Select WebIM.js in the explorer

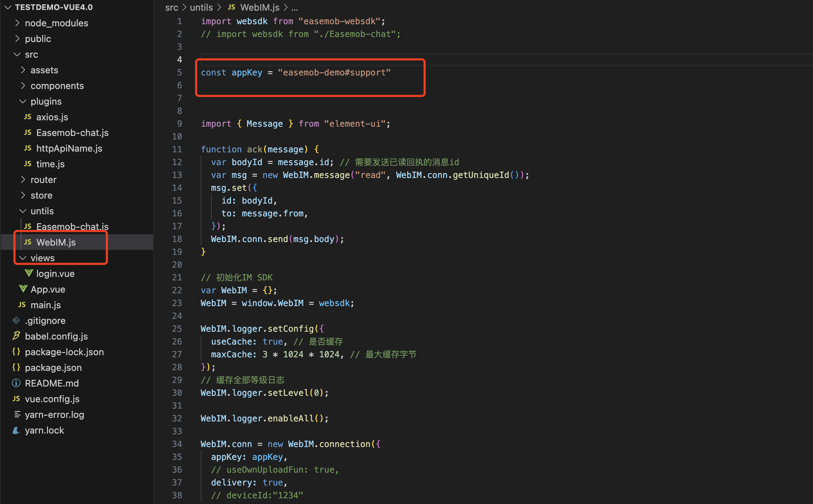(x=56, y=242)
